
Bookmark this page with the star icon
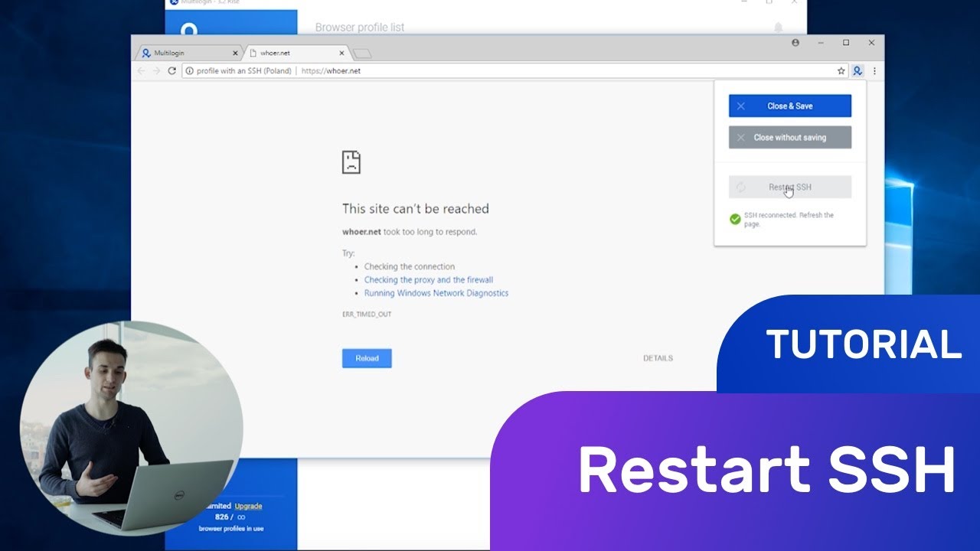pos(841,70)
